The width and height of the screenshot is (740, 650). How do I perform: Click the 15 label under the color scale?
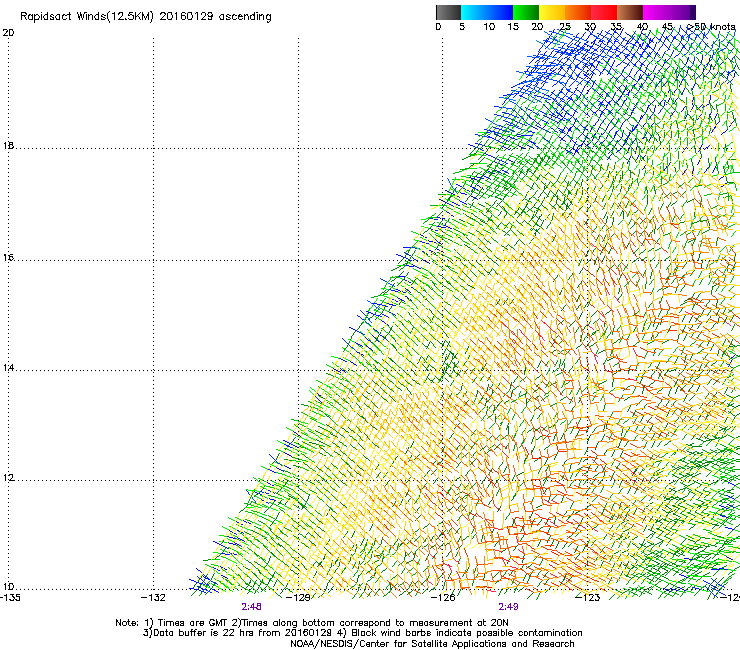513,27
